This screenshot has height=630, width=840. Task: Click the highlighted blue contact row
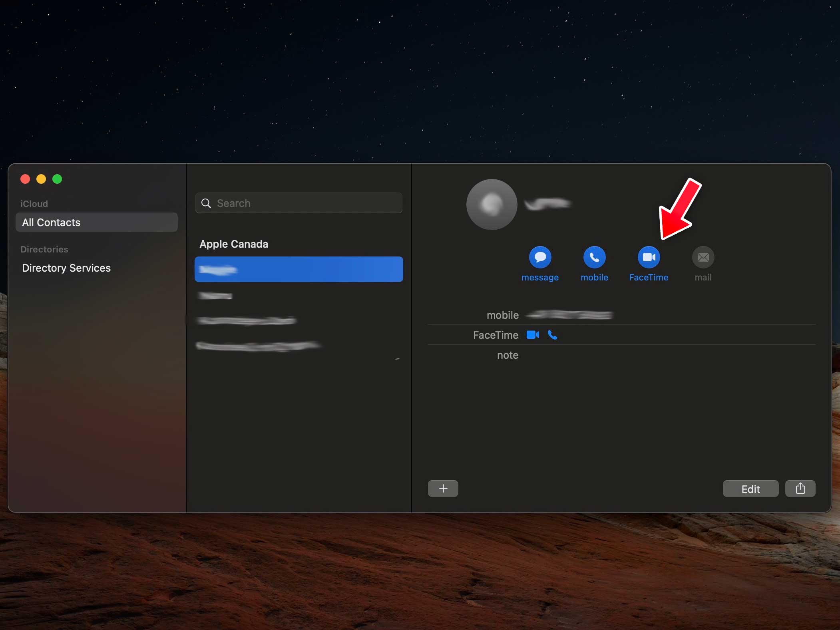pyautogui.click(x=299, y=269)
